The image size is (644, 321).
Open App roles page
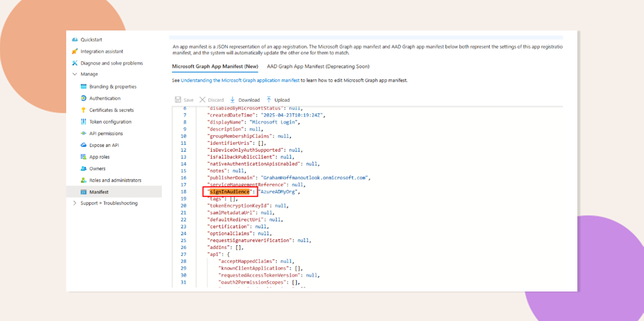coord(100,157)
